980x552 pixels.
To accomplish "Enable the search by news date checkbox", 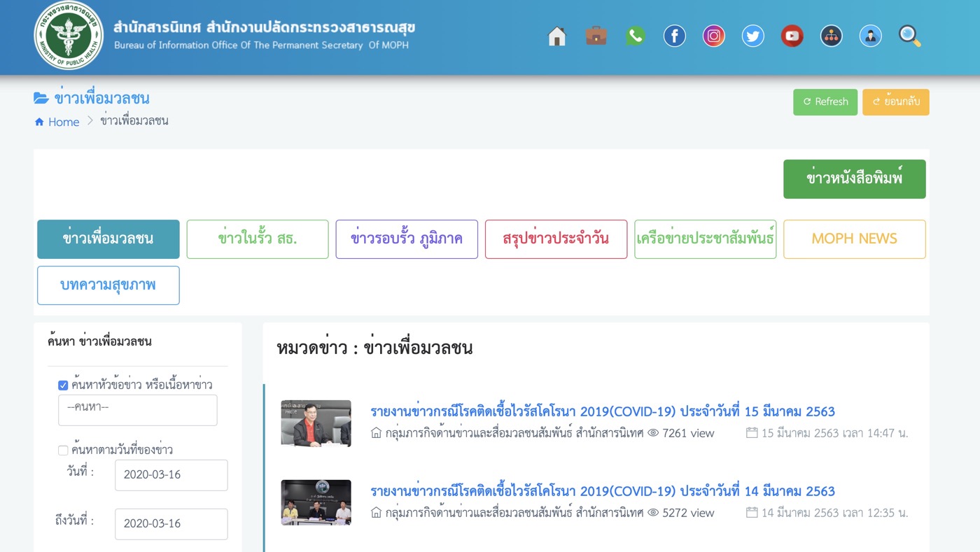I will (x=62, y=450).
